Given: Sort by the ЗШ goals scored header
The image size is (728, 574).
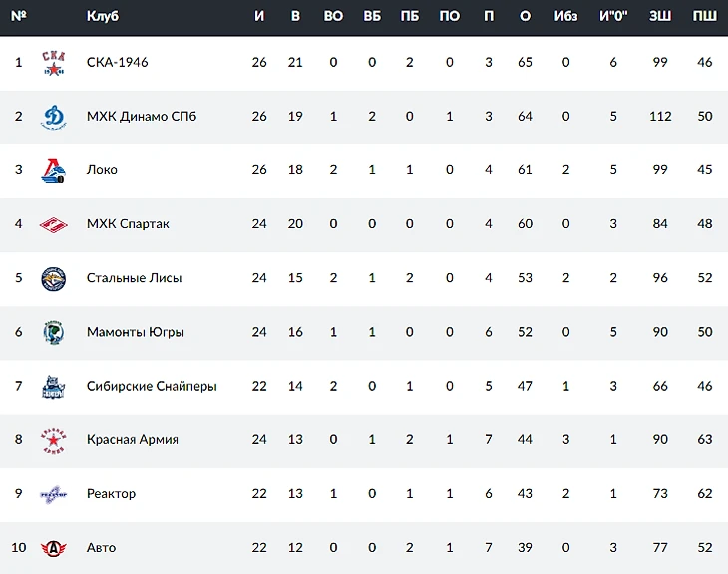Looking at the screenshot, I should tap(659, 16).
